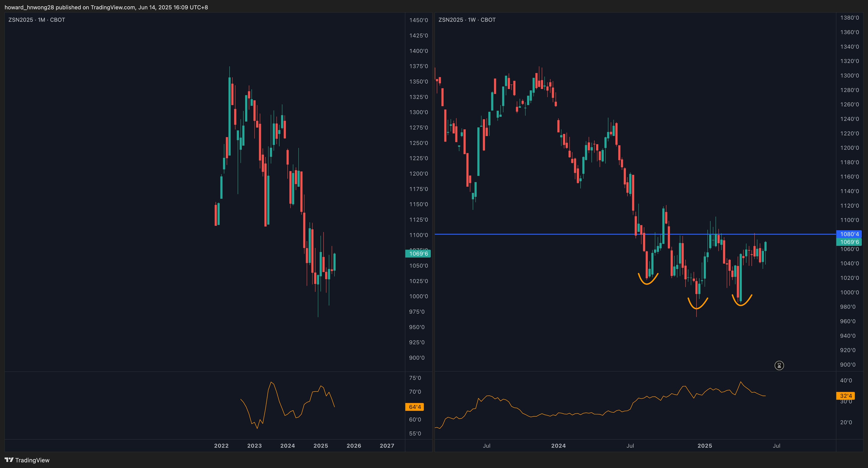Click the green 1069'6 label on weekly chart
The image size is (868, 468).
(849, 242)
